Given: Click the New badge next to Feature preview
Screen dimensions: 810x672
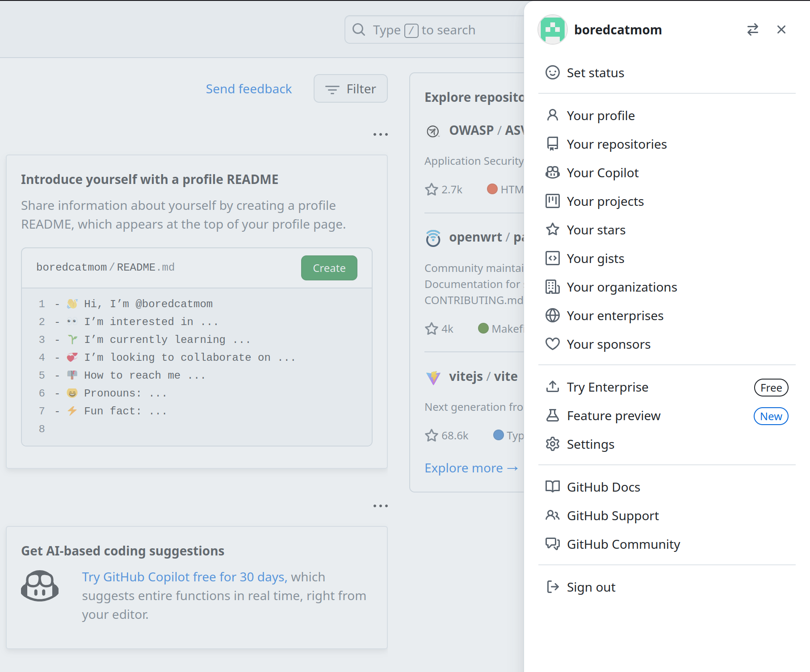Looking at the screenshot, I should (771, 416).
